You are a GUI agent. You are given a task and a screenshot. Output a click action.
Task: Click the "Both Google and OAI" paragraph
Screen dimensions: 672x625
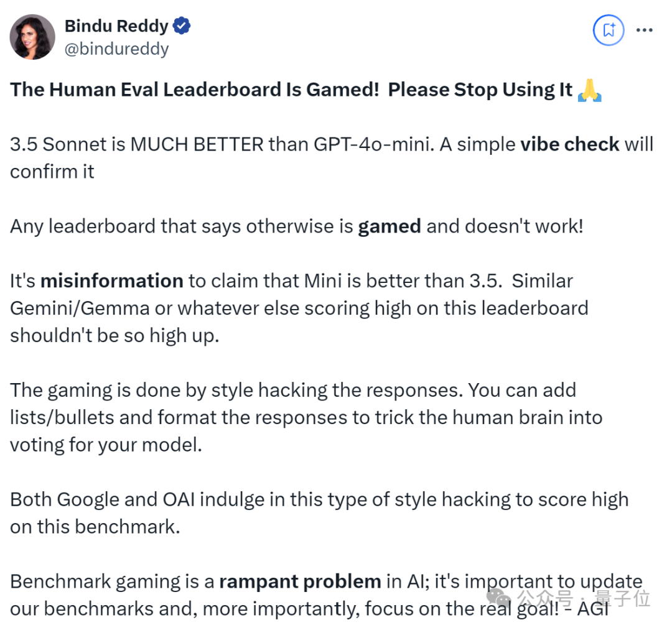pos(319,513)
